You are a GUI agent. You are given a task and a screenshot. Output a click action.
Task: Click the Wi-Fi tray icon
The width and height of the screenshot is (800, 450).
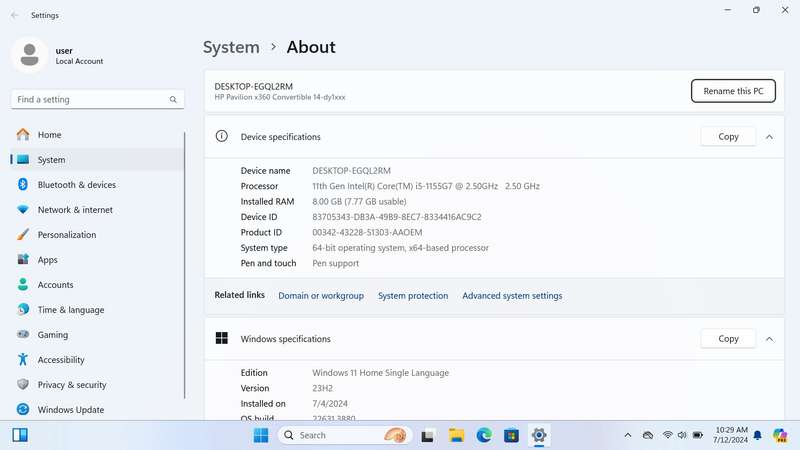[667, 435]
